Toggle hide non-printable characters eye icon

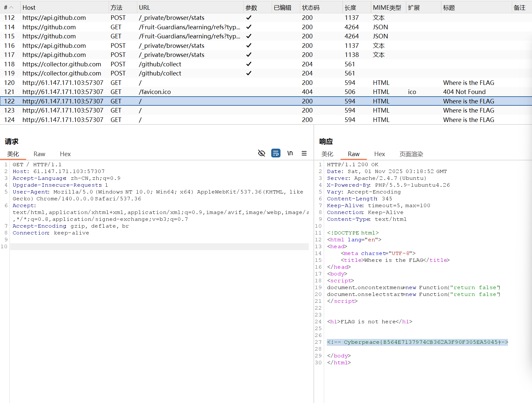[x=262, y=153]
